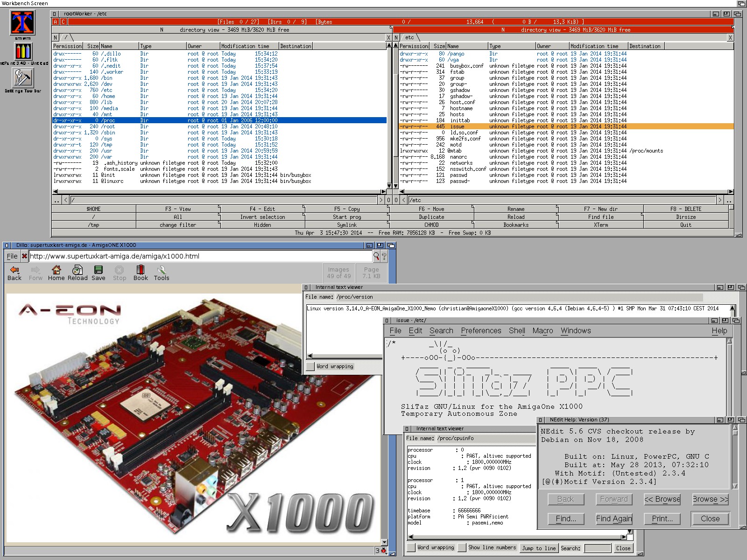
Task: Click Browse >> in NEdit Help window
Action: [x=710, y=499]
